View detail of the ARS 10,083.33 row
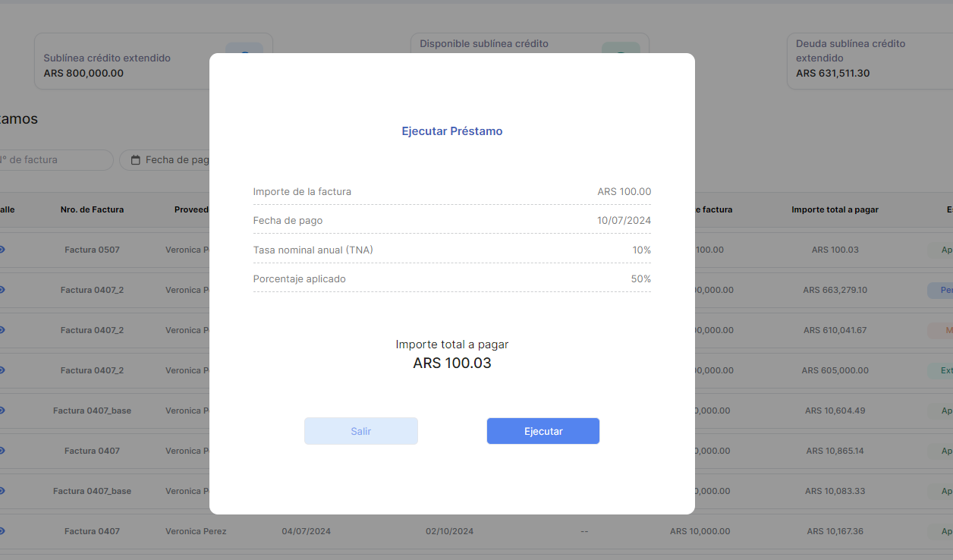This screenshot has height=560, width=953. click(x=2, y=491)
